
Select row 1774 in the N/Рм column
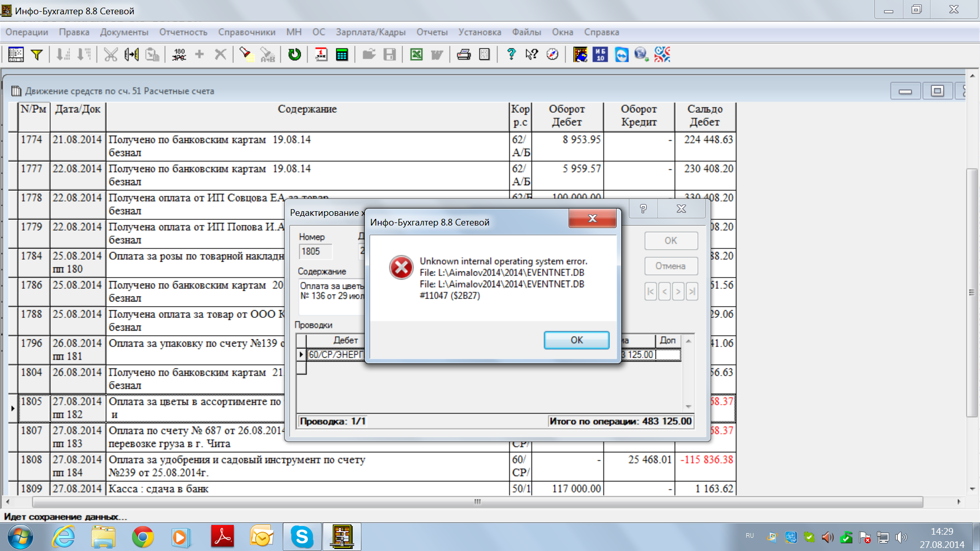pos(34,146)
